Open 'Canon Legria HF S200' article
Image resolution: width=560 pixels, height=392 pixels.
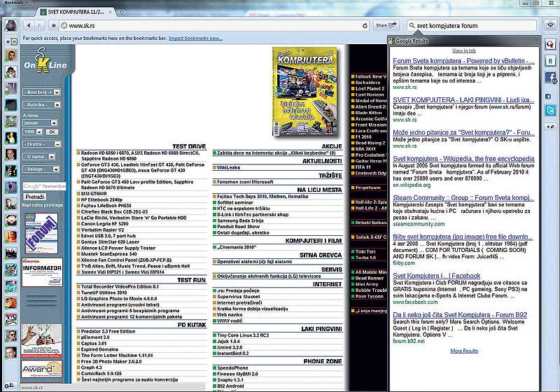click(x=104, y=224)
